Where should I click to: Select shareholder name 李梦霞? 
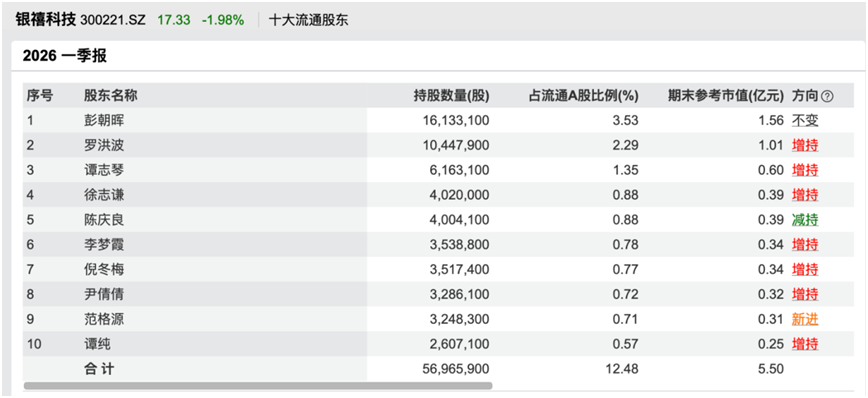104,245
